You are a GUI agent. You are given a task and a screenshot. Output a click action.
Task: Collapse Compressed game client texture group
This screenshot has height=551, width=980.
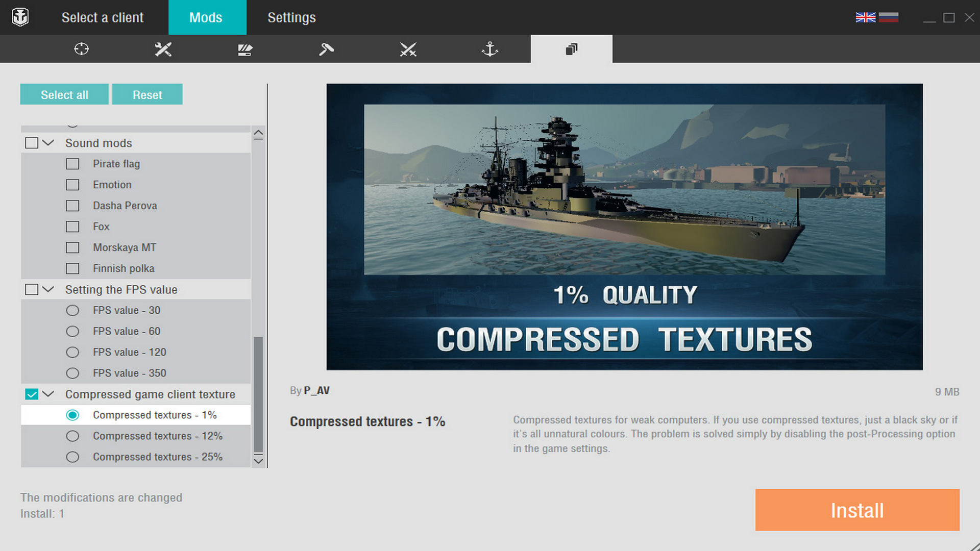[48, 394]
